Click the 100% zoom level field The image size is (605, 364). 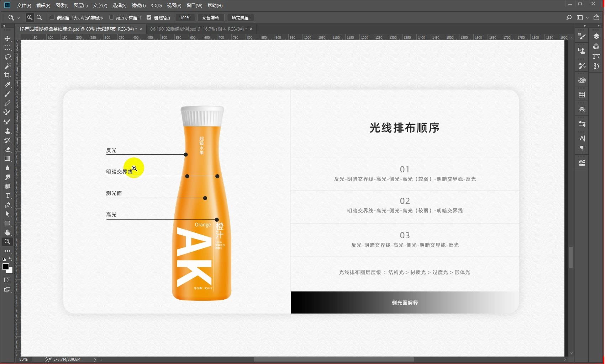(185, 17)
